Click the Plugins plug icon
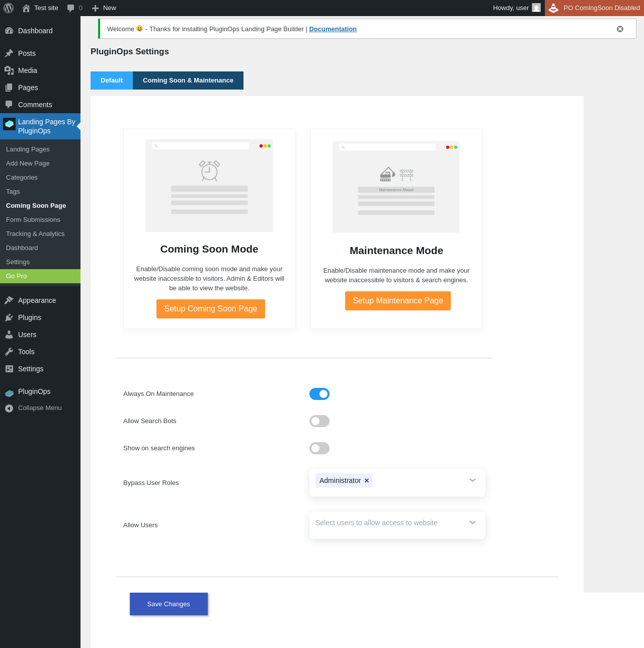The image size is (644, 648). click(9, 317)
